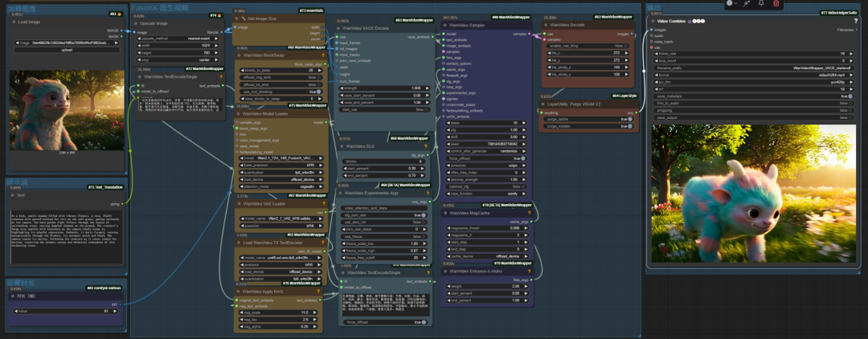Viewport: 868px width, 339px height.
Task: Click the delete trash icon in selection toolbar
Action: (776, 3)
